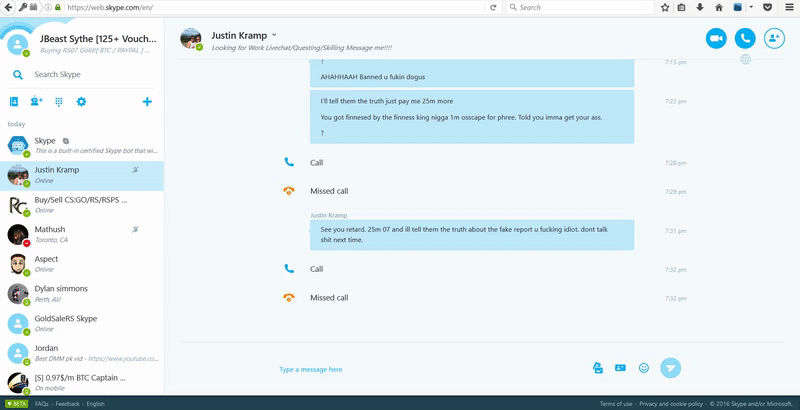
Task: Open the browser downloads arrow
Action: tap(700, 7)
